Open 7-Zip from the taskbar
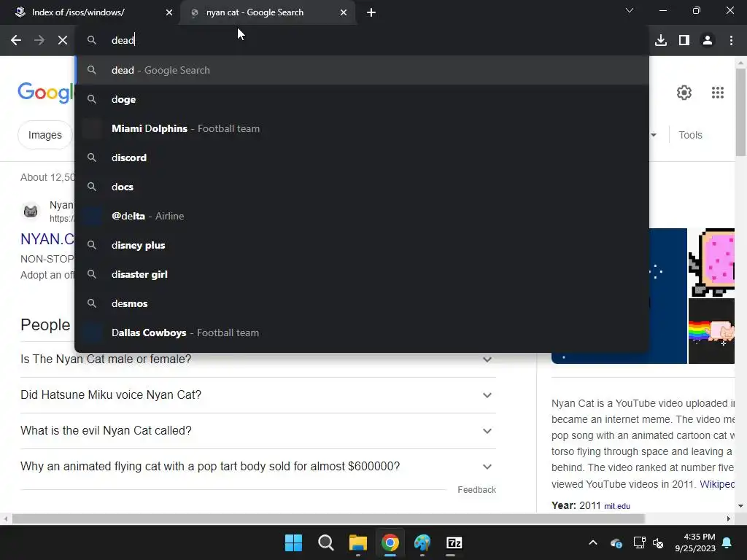Viewport: 747px width, 560px height. point(454,542)
